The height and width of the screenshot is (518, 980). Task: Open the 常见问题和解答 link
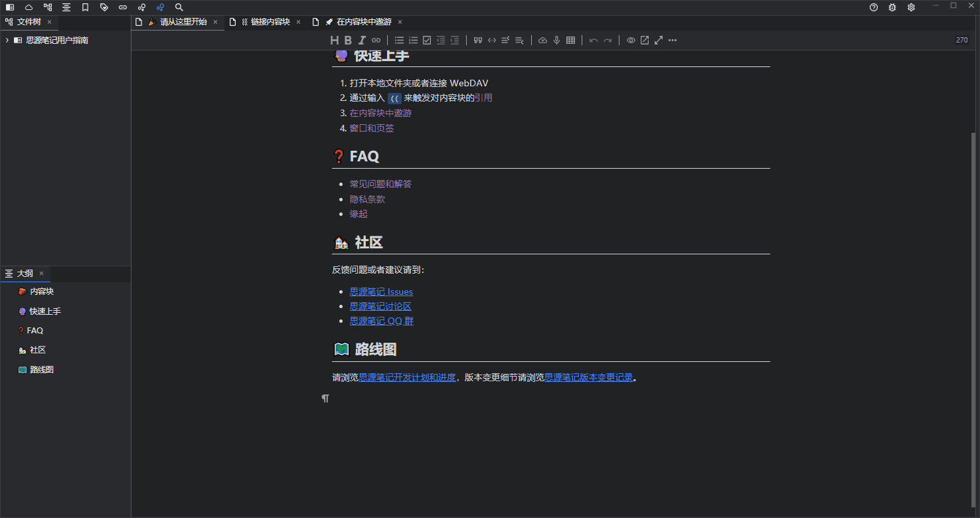380,184
